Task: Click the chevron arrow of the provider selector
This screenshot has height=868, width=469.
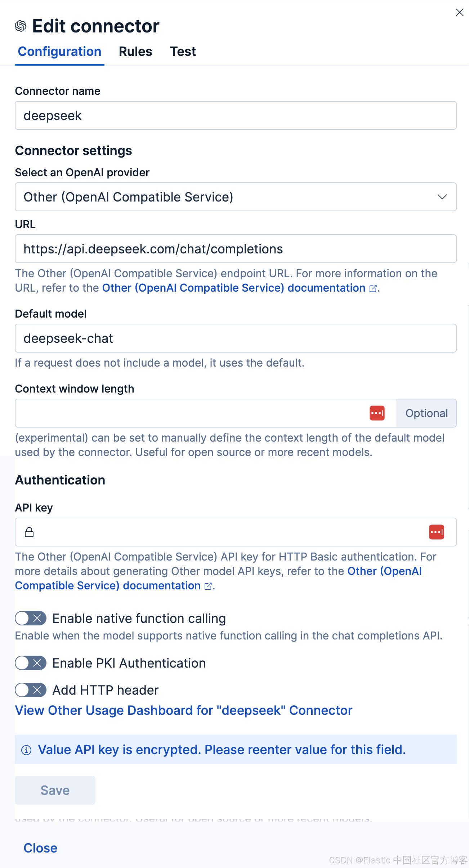Action: [442, 197]
